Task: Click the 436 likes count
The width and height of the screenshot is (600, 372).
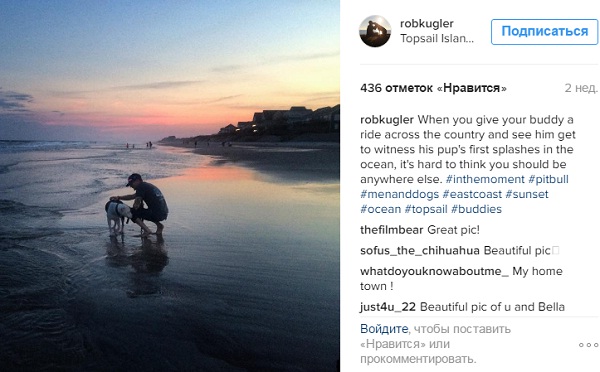Action: pyautogui.click(x=433, y=88)
